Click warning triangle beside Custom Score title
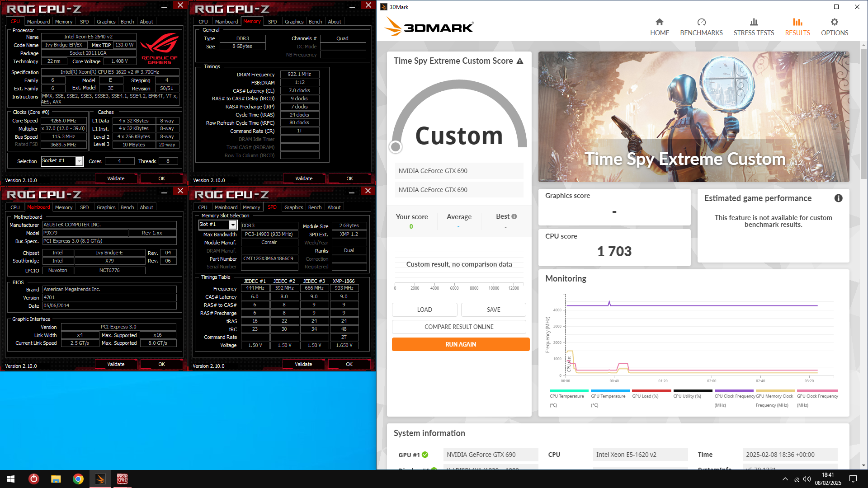 click(520, 61)
